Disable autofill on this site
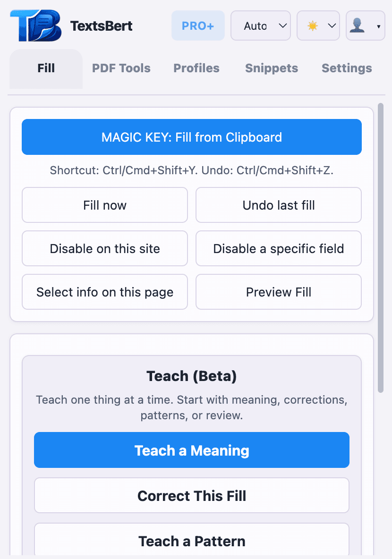 pyautogui.click(x=104, y=248)
